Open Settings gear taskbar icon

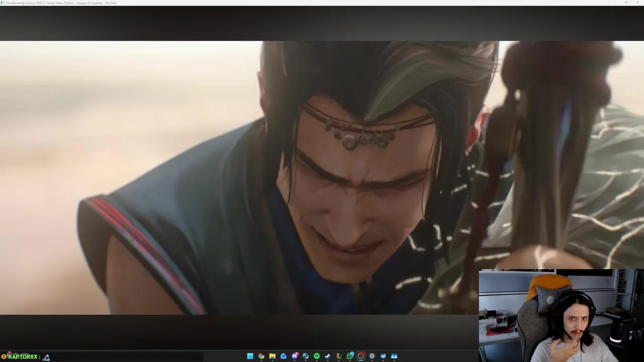click(x=372, y=356)
